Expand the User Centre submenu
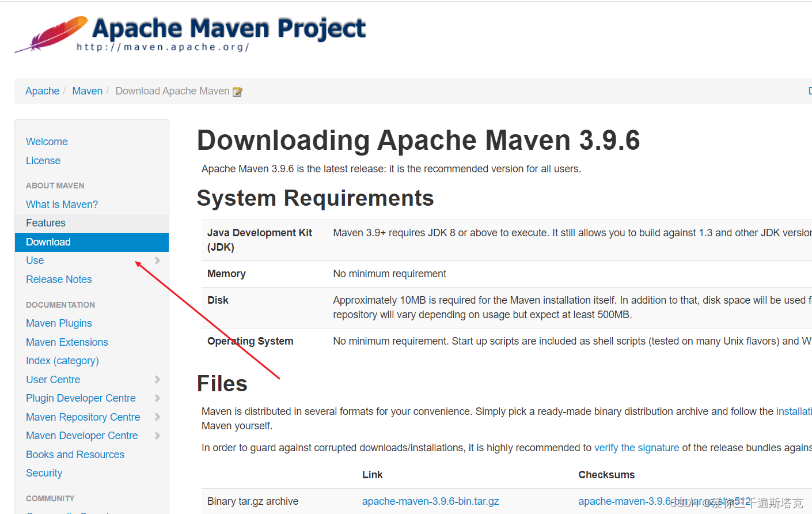 [x=157, y=379]
